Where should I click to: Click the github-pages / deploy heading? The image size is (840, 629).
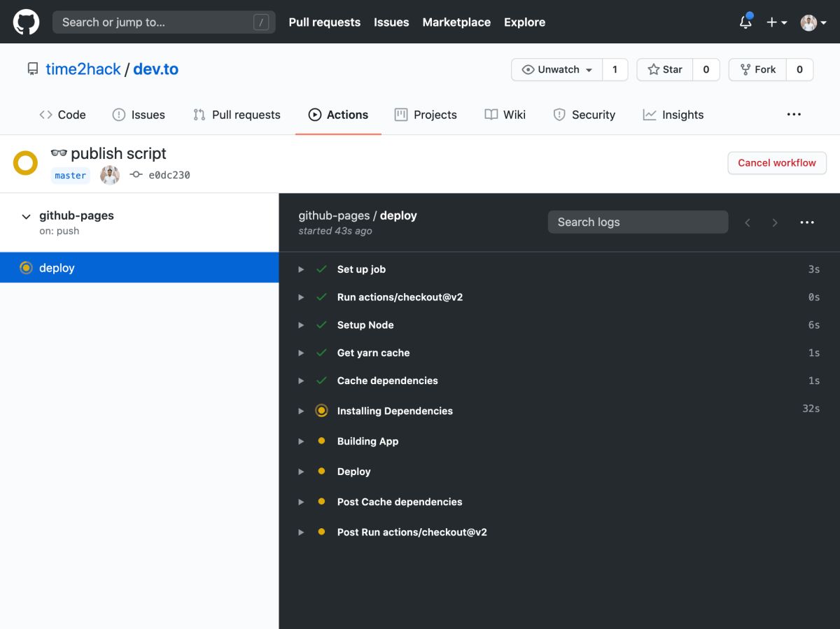click(x=358, y=215)
